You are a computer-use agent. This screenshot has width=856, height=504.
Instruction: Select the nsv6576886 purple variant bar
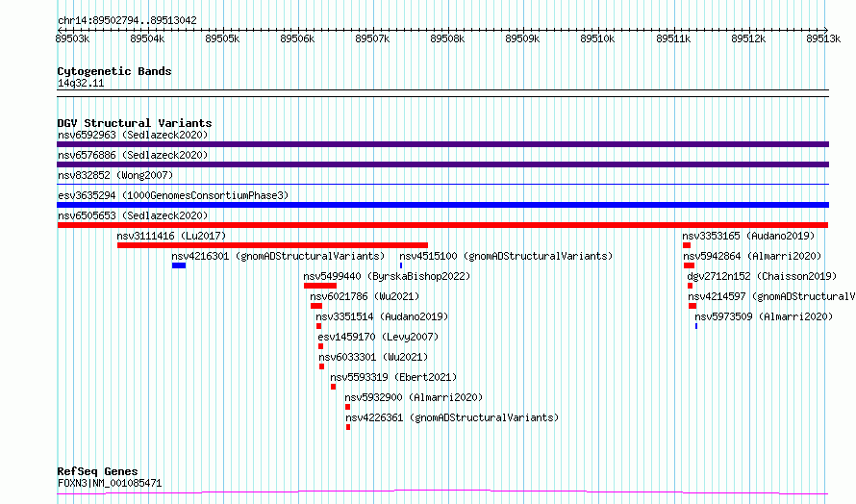(x=442, y=164)
